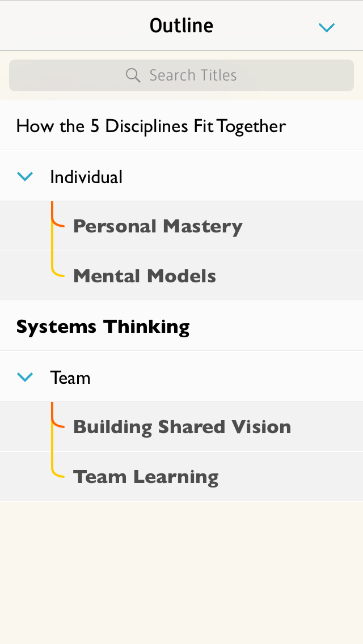Viewport: 363px width, 644px height.
Task: Select the Mental Models entry
Action: 145,276
